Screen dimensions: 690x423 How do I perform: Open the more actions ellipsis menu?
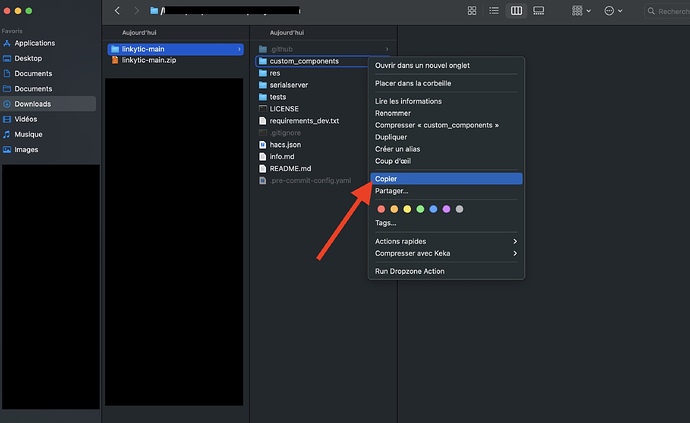(613, 11)
